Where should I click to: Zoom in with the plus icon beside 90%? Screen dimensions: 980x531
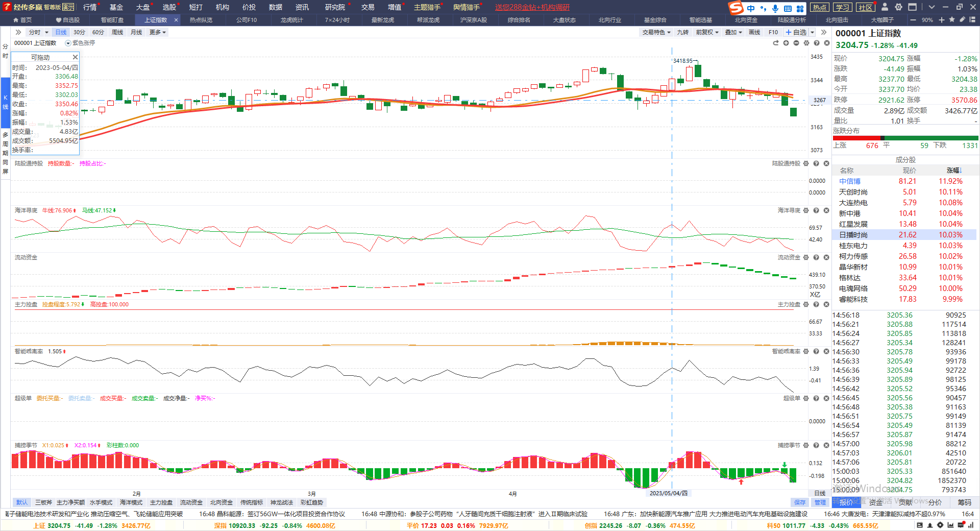(942, 20)
